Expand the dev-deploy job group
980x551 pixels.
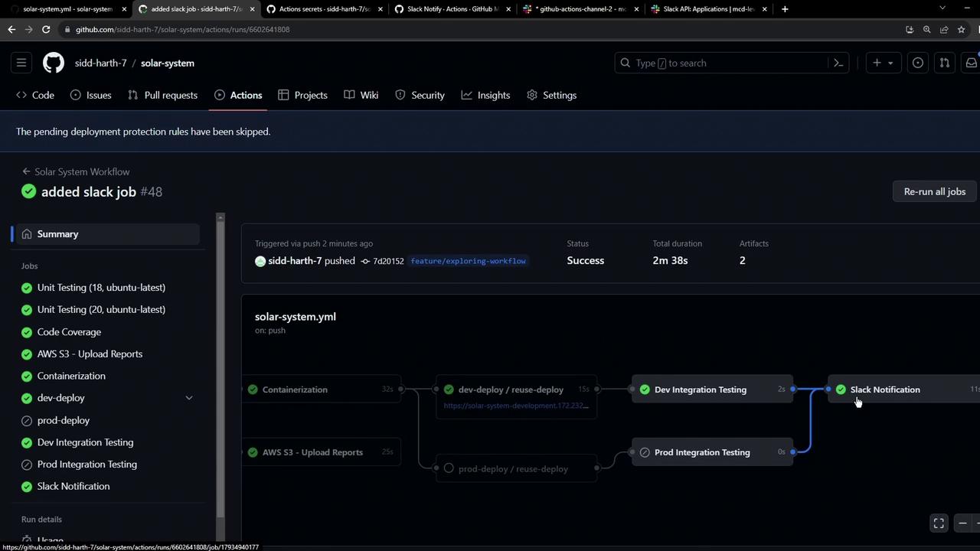click(189, 398)
